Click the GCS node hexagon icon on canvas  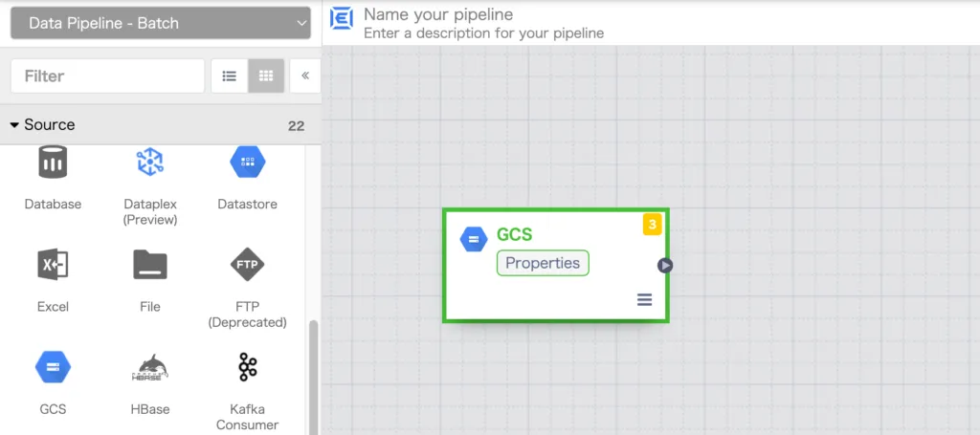(474, 239)
